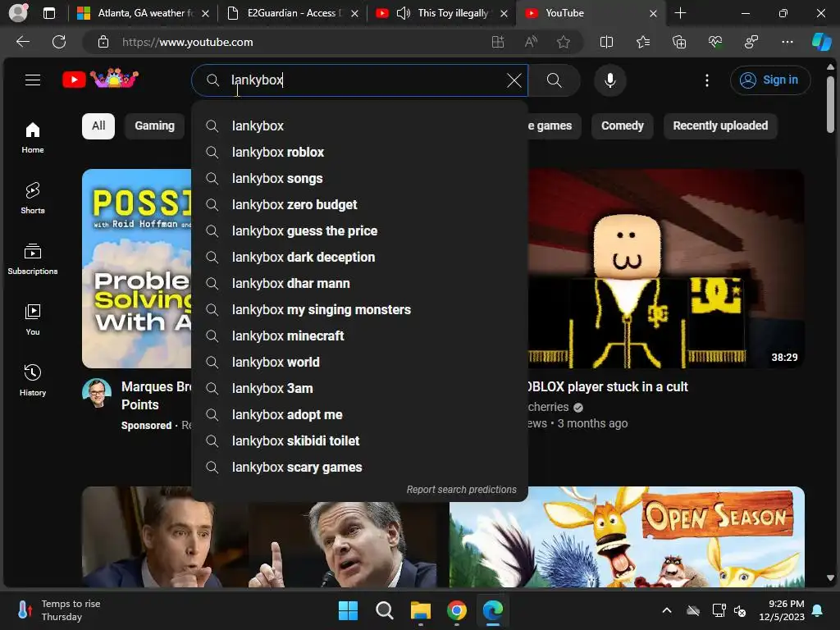The width and height of the screenshot is (840, 630).
Task: Choose suggestion 'lankybox skibidi toilet'
Action: tap(359, 441)
